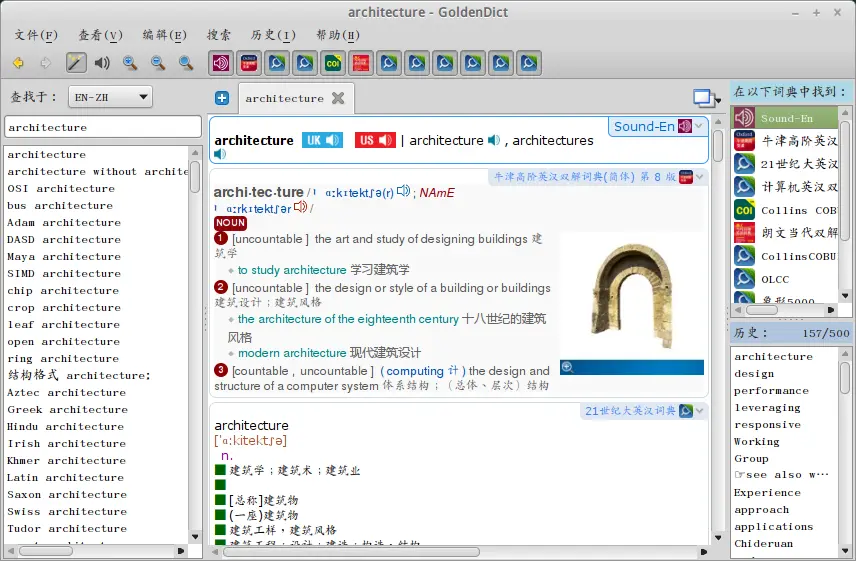Collapse the Oxford dictionary article

tap(699, 177)
